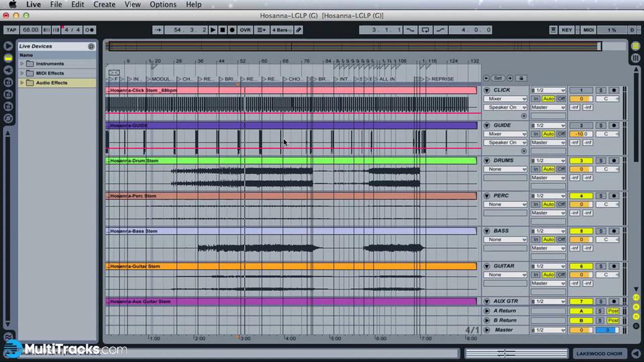Open the 4 Bars quantization menu
Image resolution: width=644 pixels, height=362 pixels.
[282, 30]
